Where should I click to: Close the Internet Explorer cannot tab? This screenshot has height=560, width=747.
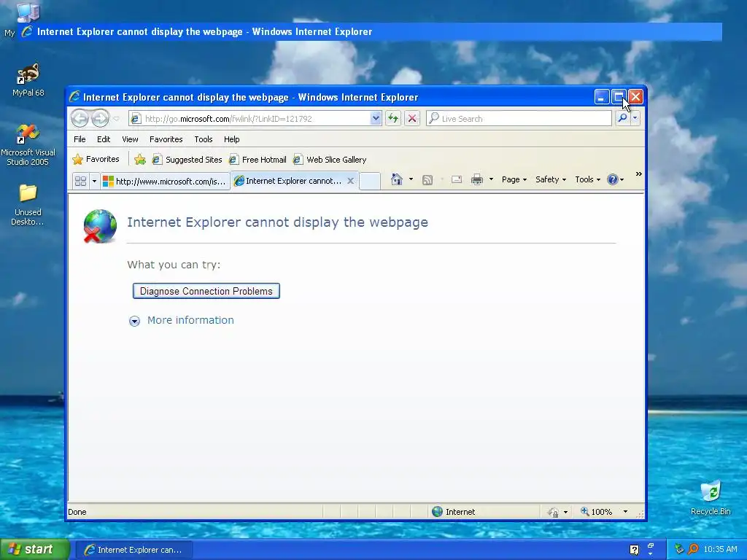coord(350,181)
